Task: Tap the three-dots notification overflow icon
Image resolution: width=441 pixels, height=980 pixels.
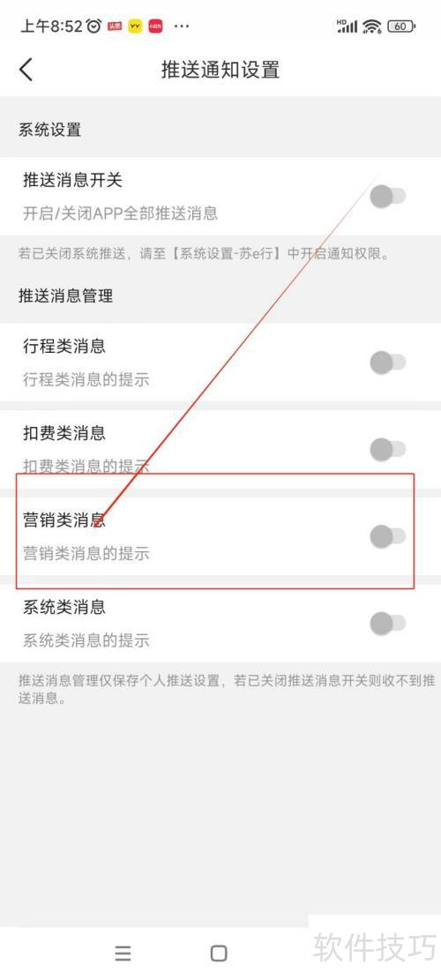Action: pyautogui.click(x=181, y=26)
